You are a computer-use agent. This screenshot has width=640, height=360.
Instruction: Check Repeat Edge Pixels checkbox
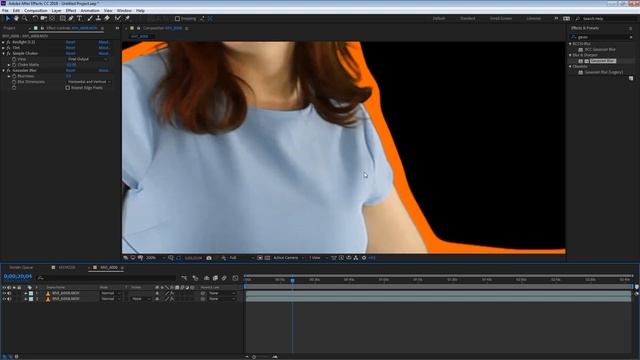coord(68,88)
